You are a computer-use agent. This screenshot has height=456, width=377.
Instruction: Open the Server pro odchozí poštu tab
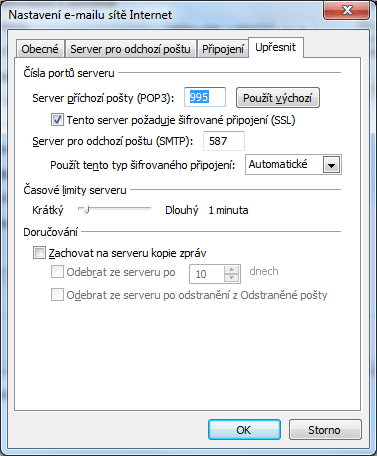(130, 49)
